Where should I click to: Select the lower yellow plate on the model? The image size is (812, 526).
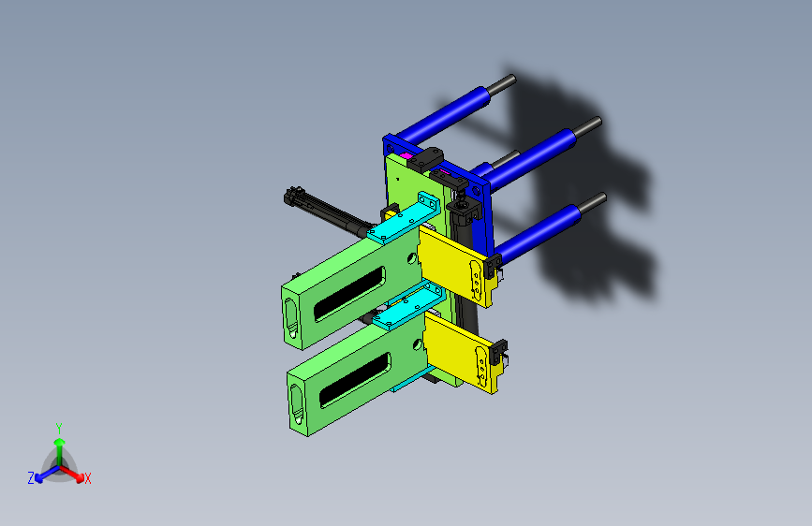pos(461,353)
